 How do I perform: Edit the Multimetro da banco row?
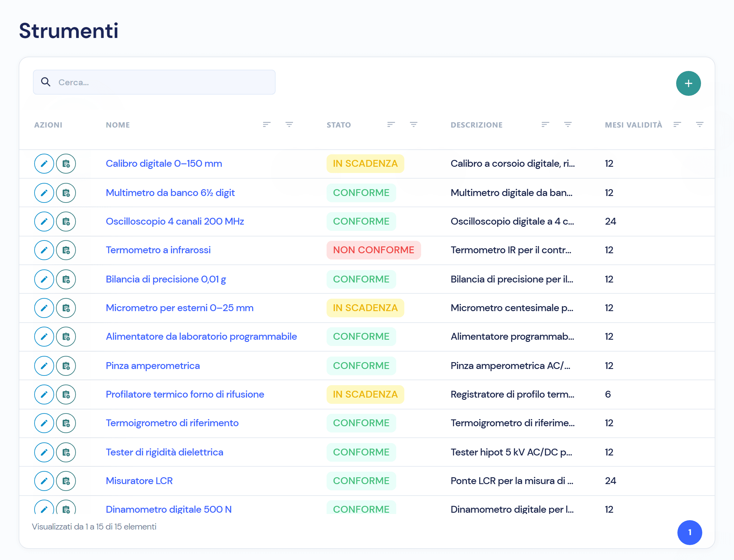click(44, 193)
